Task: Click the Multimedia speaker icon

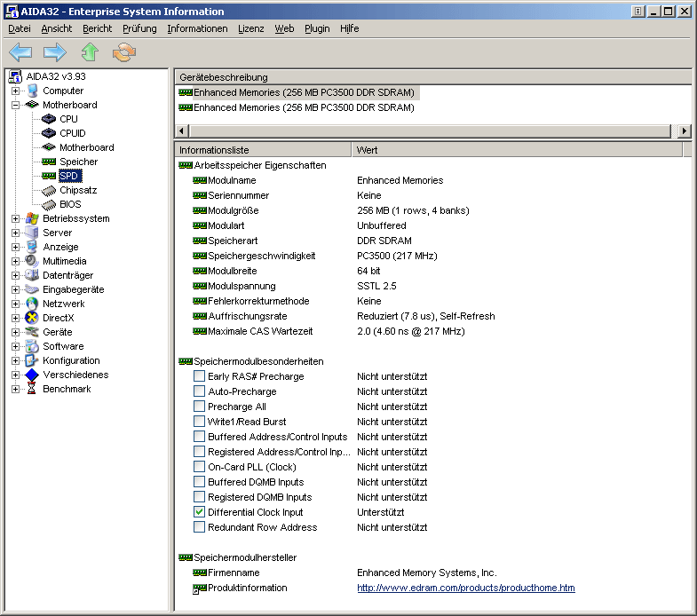Action: (x=32, y=261)
